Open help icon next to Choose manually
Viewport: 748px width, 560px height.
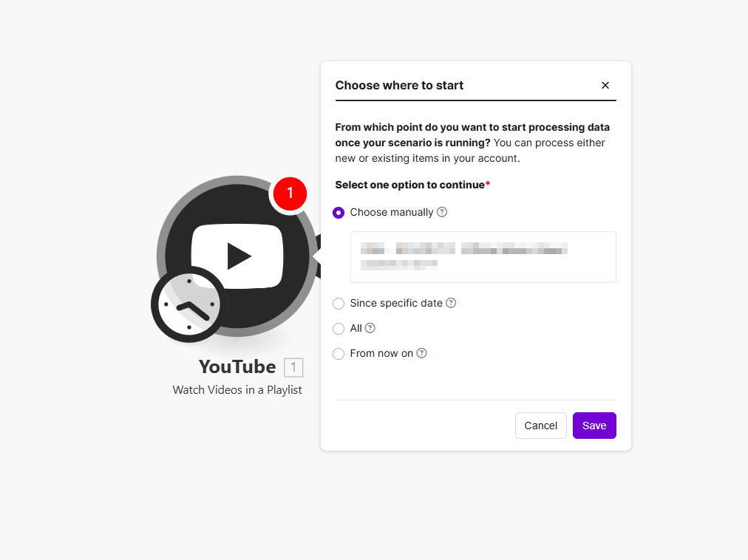coord(442,212)
